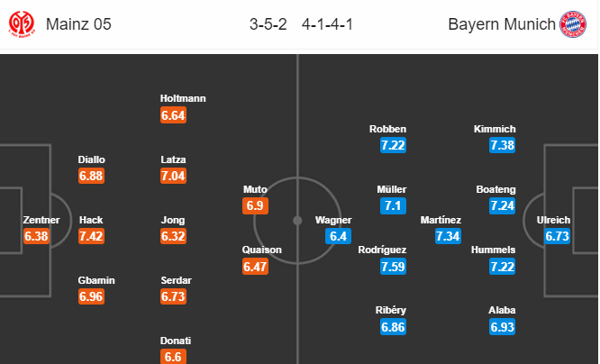600x364 pixels.
Task: Click the Mainz 05 club crest
Action: point(21,23)
